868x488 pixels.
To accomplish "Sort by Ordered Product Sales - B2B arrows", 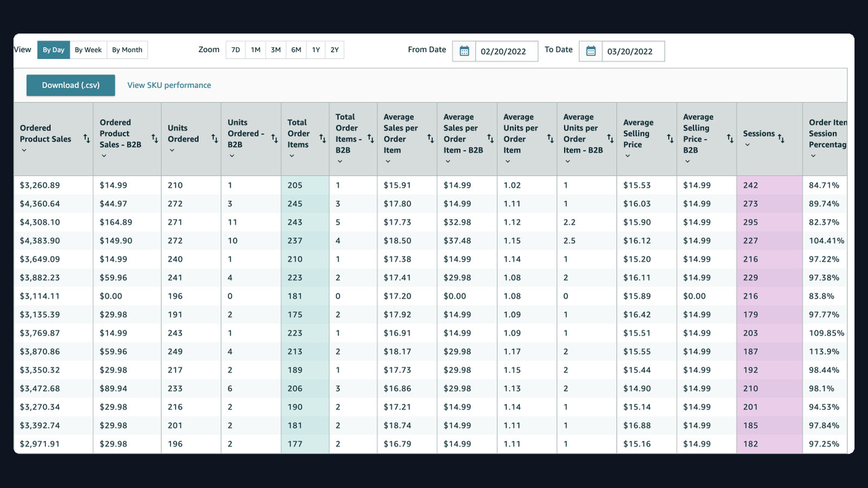I will pos(155,139).
